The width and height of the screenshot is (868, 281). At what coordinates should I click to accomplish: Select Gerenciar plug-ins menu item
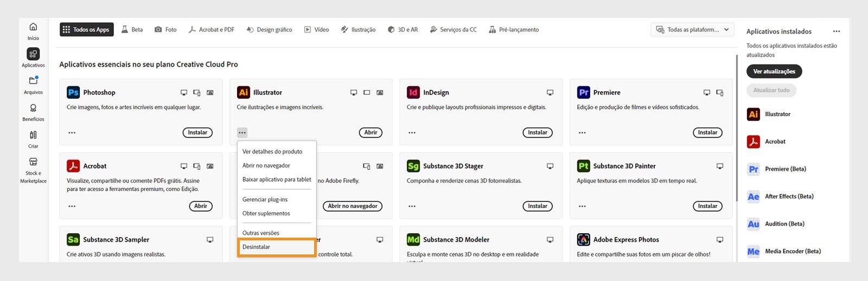pos(277,200)
